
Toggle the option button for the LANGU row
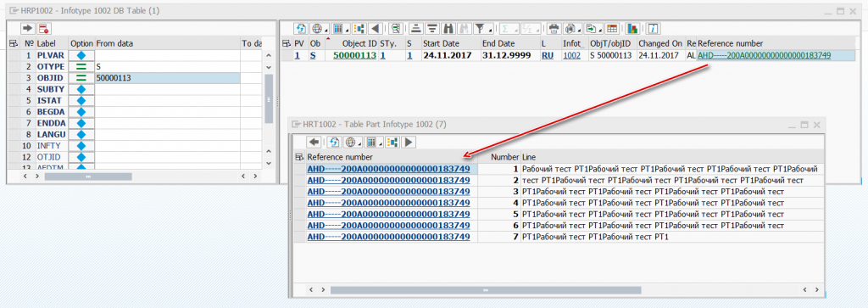tap(81, 135)
